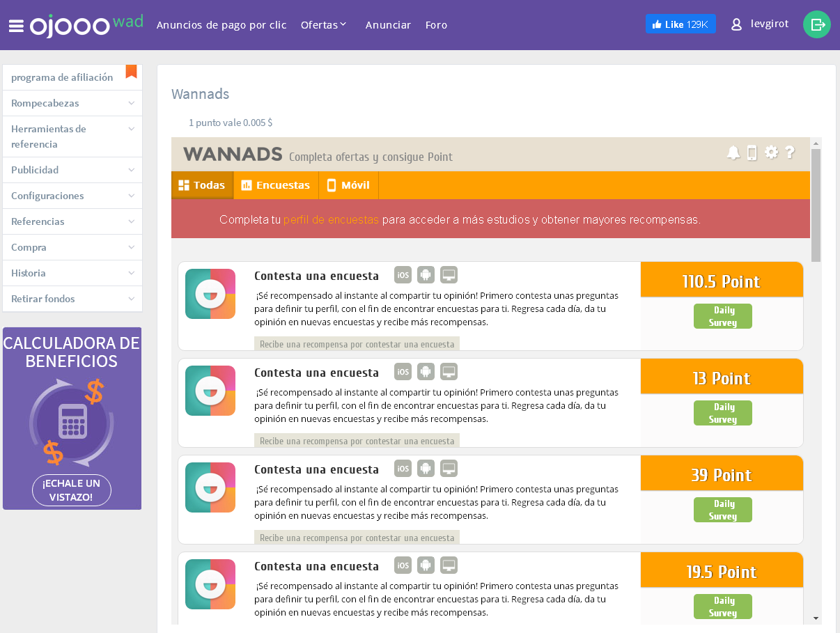This screenshot has width=840, height=633.
Task: Click the 13 Point reward banner
Action: pyautogui.click(x=722, y=377)
